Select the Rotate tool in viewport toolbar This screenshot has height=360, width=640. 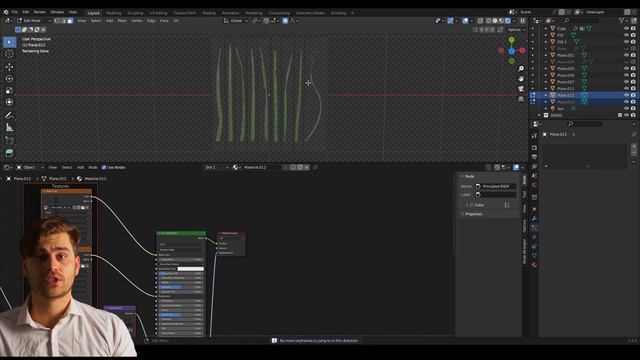(9, 78)
